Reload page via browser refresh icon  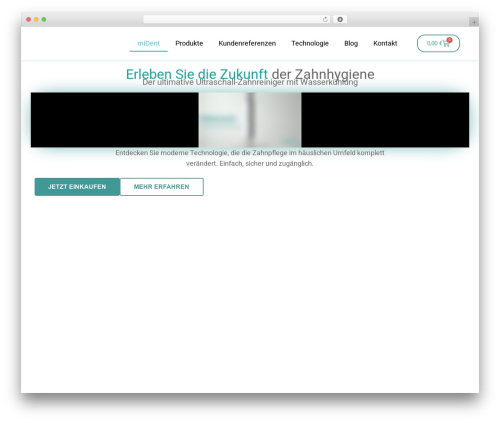[x=325, y=20]
